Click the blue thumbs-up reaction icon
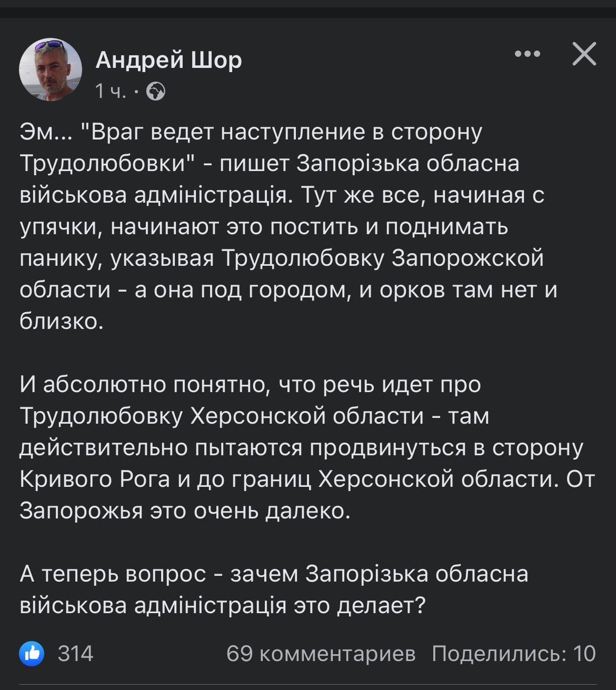616x690 pixels. [32, 654]
